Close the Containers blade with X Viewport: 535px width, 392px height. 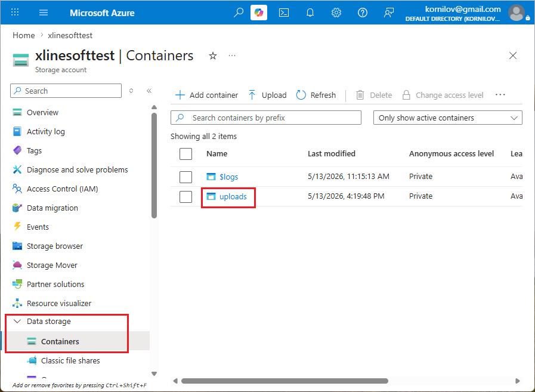513,55
